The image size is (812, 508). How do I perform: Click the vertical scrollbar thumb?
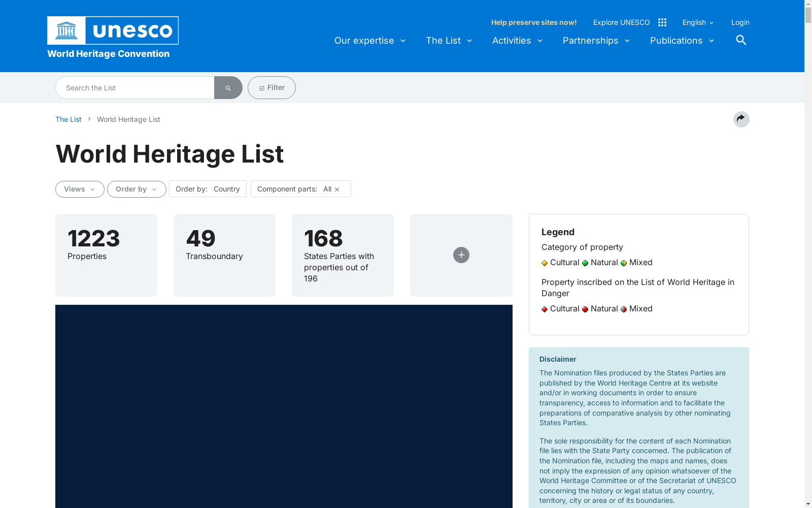(808, 15)
